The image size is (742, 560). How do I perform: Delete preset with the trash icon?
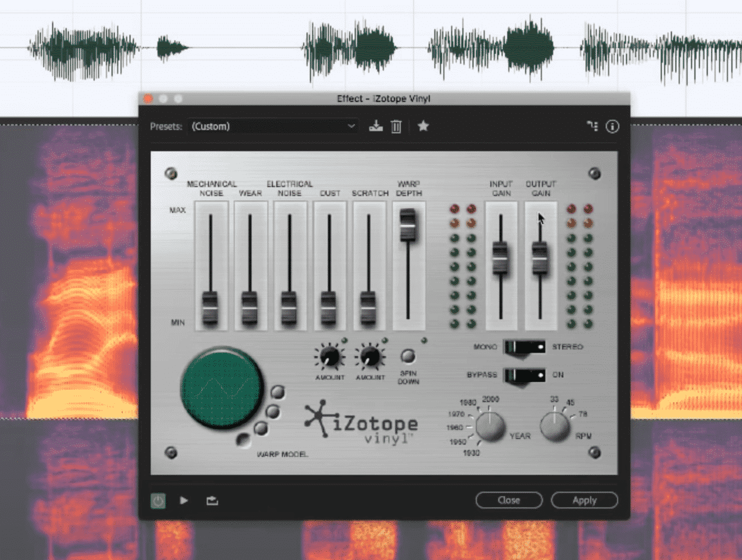coord(396,127)
